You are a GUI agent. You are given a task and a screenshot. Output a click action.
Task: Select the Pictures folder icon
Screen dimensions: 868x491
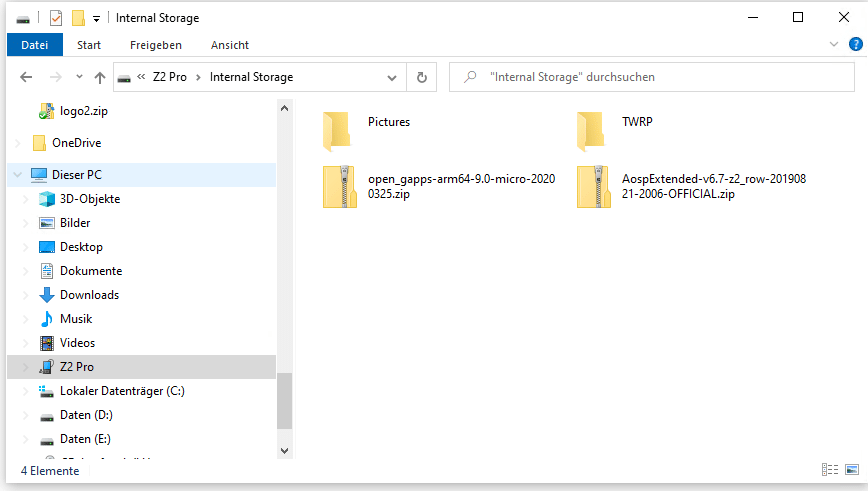click(x=337, y=131)
